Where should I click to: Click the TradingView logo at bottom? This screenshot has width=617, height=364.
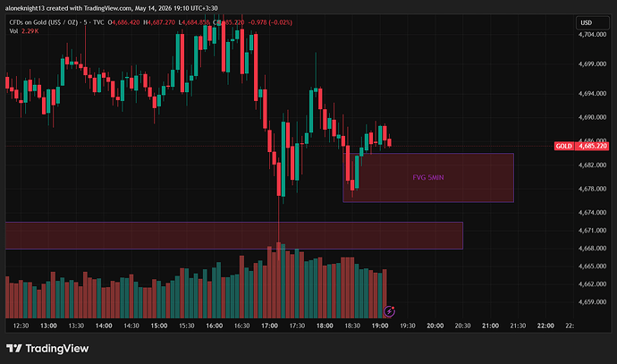(47, 348)
